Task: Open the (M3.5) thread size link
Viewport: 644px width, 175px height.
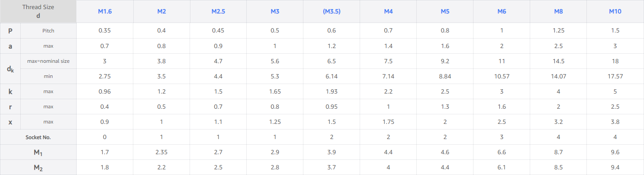Action: (332, 12)
